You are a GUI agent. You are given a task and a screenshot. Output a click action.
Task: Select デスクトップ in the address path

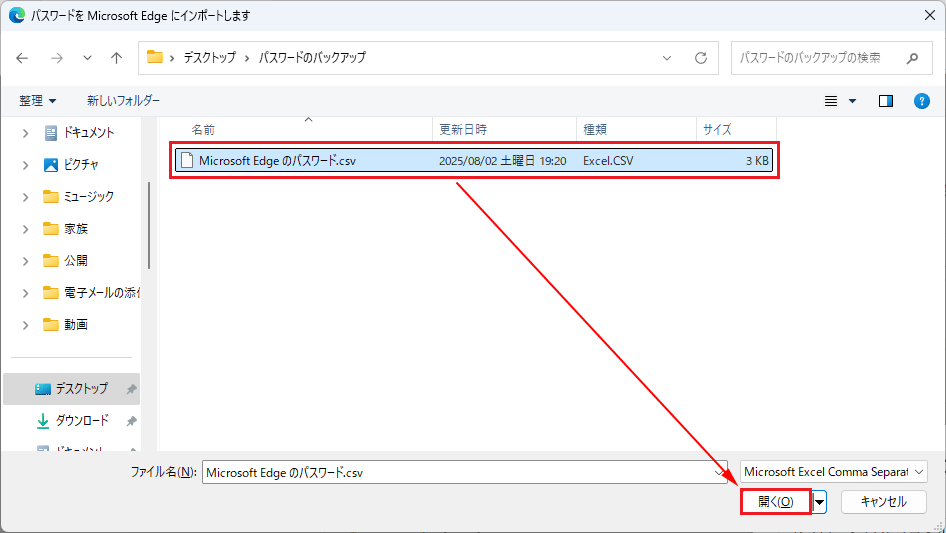click(x=210, y=57)
